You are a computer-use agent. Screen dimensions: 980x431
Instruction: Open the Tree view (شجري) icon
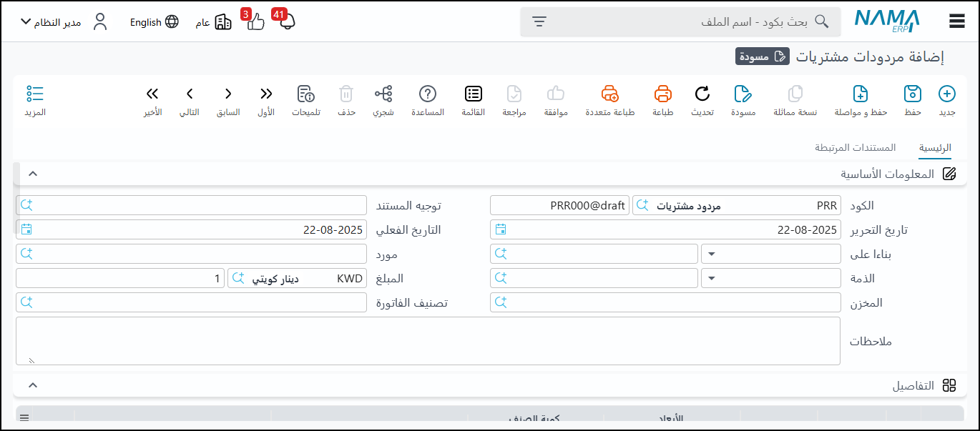click(x=383, y=94)
